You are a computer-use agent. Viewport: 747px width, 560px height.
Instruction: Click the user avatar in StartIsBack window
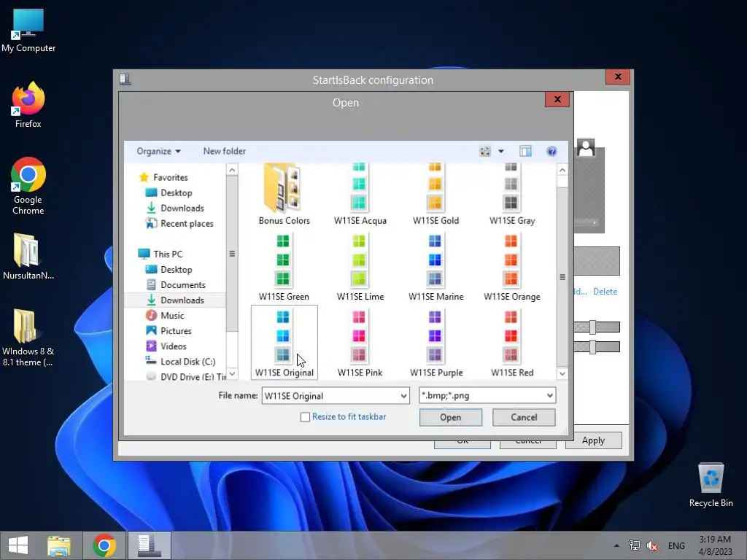586,147
